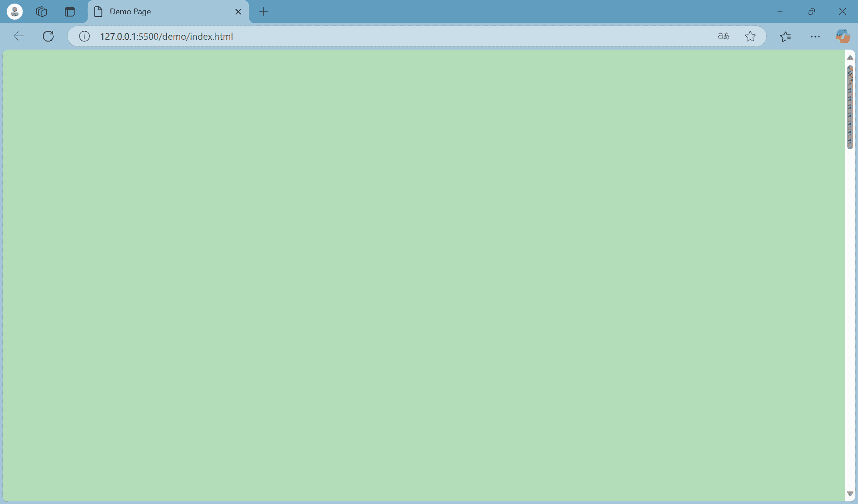Image resolution: width=858 pixels, height=504 pixels.
Task: Close the Demo Page tab
Action: (x=238, y=12)
